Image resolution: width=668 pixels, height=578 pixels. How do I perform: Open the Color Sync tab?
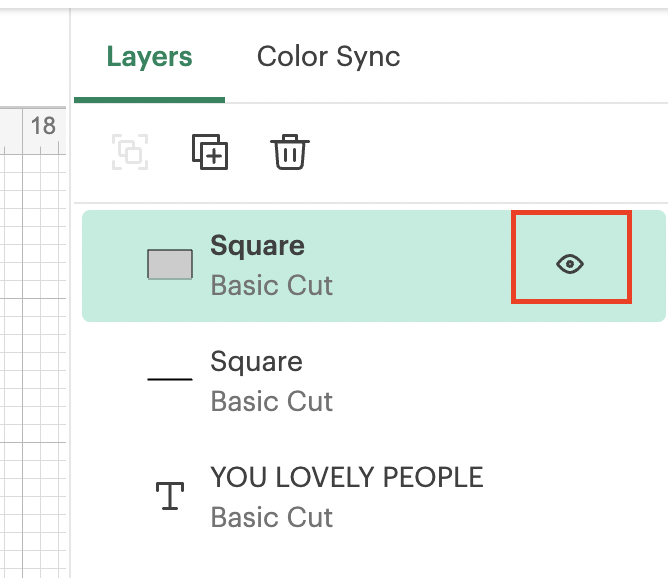(x=328, y=57)
